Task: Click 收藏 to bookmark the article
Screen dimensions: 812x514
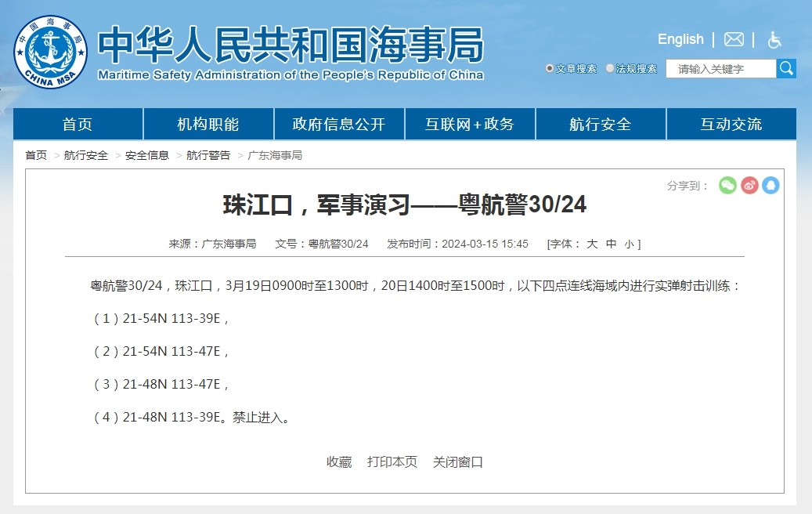Action: point(339,462)
